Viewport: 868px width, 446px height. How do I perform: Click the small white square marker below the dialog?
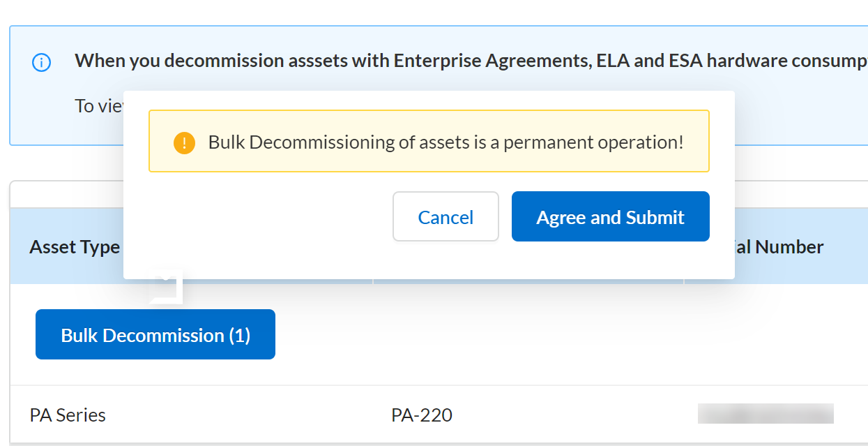pyautogui.click(x=167, y=289)
